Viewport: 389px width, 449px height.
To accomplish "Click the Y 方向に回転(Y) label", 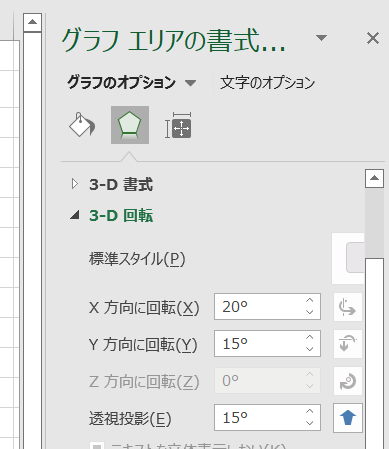I will [x=143, y=344].
